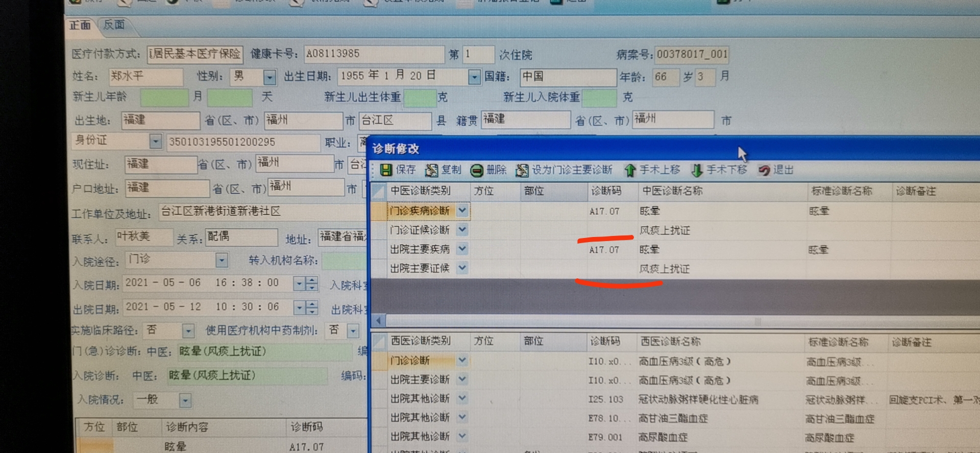
Task: Click left arrow of 中医 grid scrollbar
Action: pyautogui.click(x=378, y=321)
